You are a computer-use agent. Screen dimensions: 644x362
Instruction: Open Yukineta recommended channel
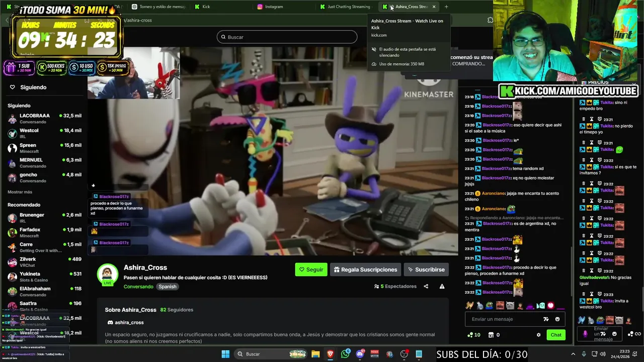(x=44, y=277)
